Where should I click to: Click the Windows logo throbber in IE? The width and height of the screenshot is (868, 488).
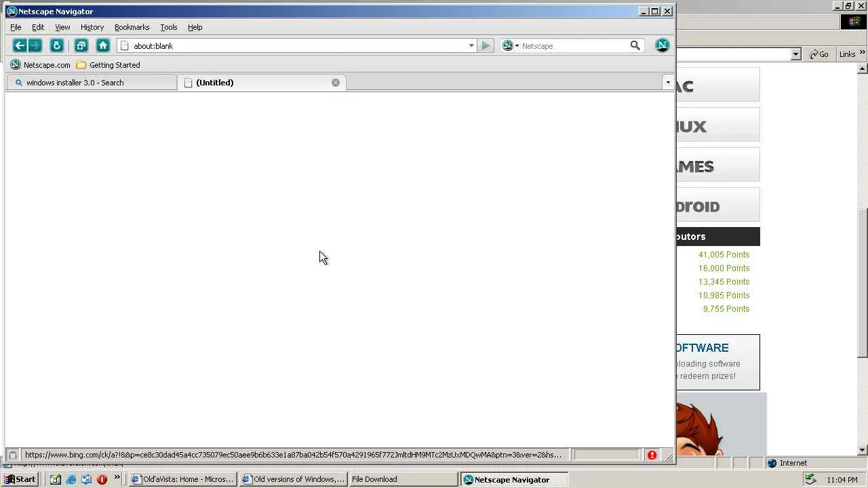coord(854,22)
